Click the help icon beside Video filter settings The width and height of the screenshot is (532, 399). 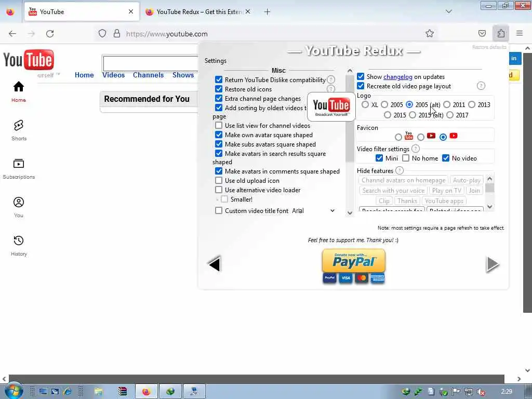415,149
